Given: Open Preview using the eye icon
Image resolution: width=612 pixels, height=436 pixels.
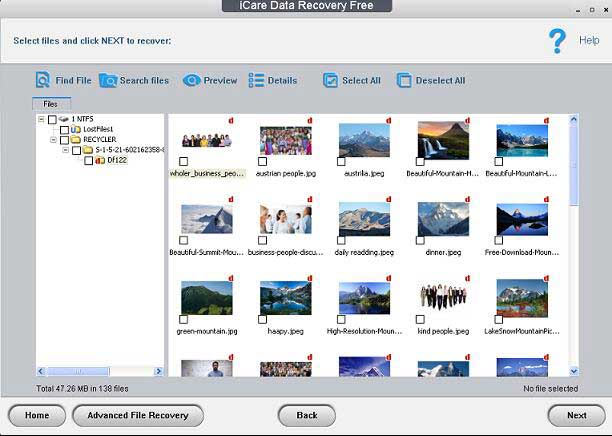Looking at the screenshot, I should (191, 80).
